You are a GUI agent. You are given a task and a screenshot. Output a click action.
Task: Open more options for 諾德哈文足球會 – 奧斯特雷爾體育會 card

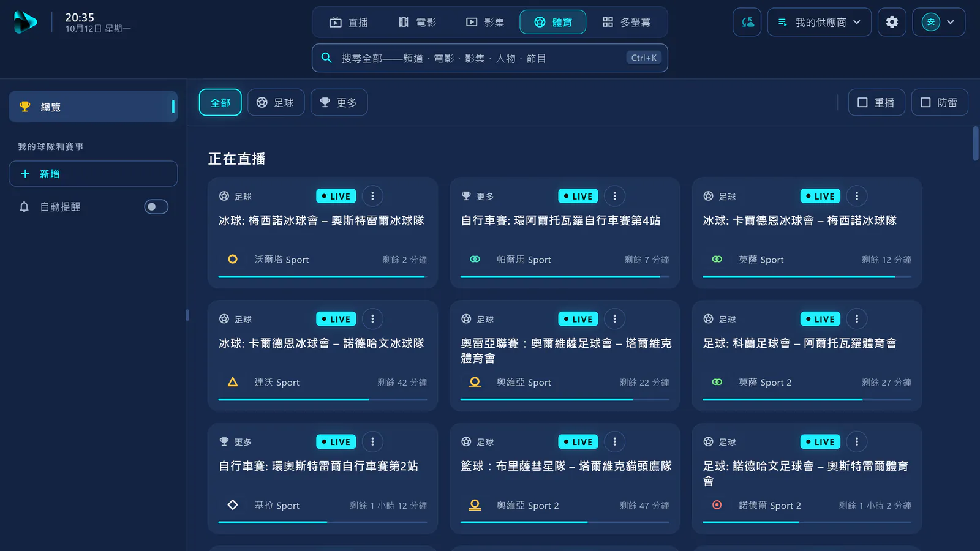click(857, 441)
